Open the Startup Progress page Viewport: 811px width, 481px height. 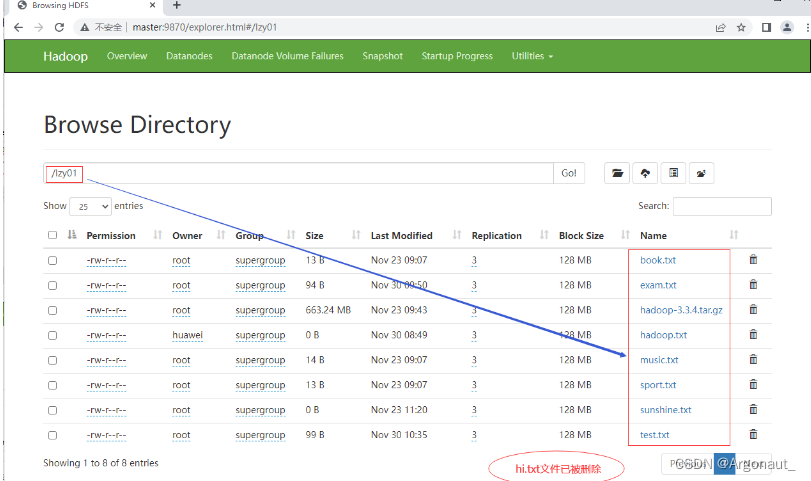click(457, 56)
